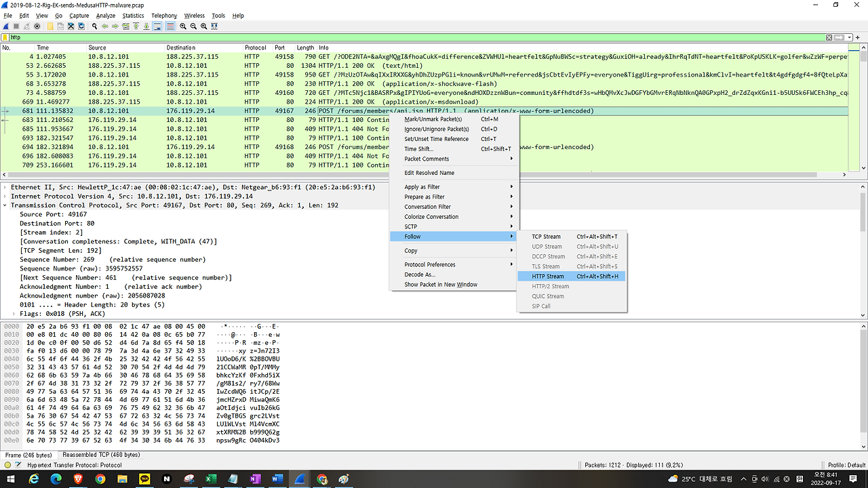Go forward in packet history

pos(115,26)
